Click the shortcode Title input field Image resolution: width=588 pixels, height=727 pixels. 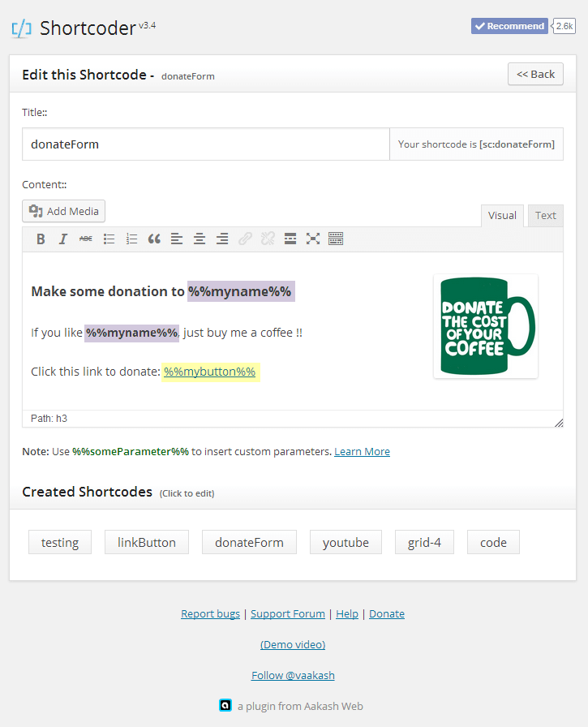click(x=206, y=144)
